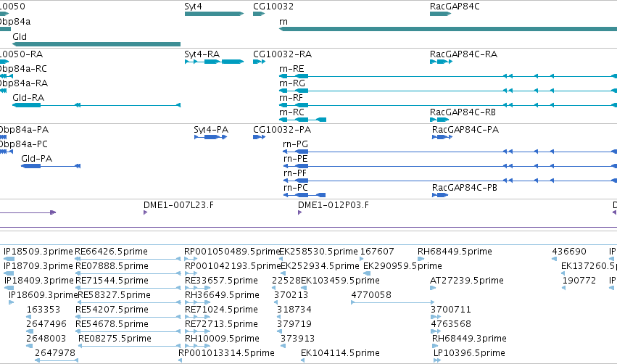The image size is (617, 364).
Task: Click the Gld-RA transcript label
Action: click(28, 98)
